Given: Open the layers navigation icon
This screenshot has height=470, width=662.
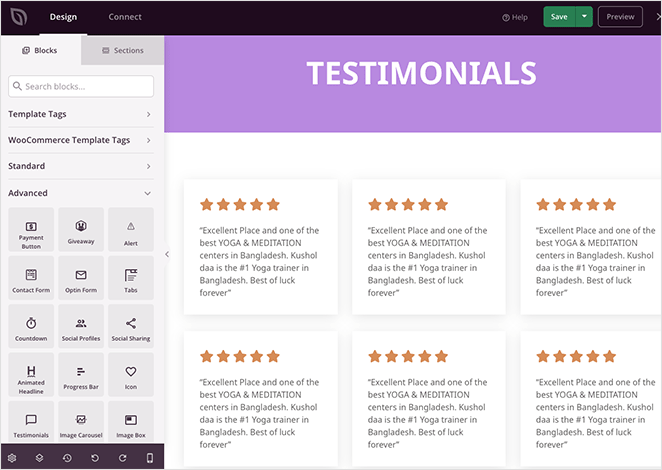Looking at the screenshot, I should (x=39, y=458).
